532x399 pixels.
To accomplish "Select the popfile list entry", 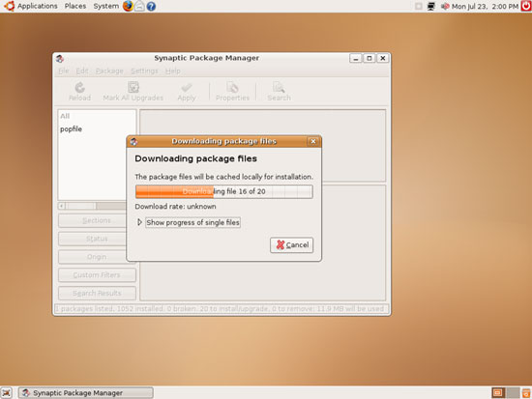I will coord(71,128).
